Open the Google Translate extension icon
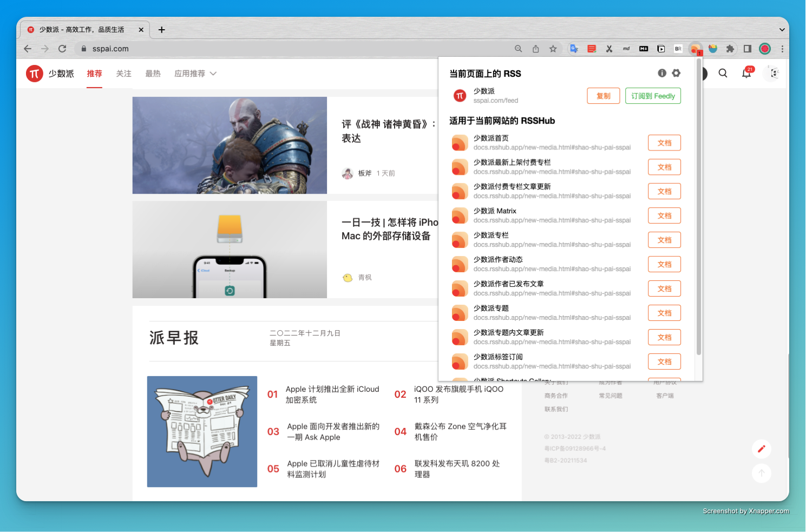Viewport: 806px width, 532px height. 574,49
